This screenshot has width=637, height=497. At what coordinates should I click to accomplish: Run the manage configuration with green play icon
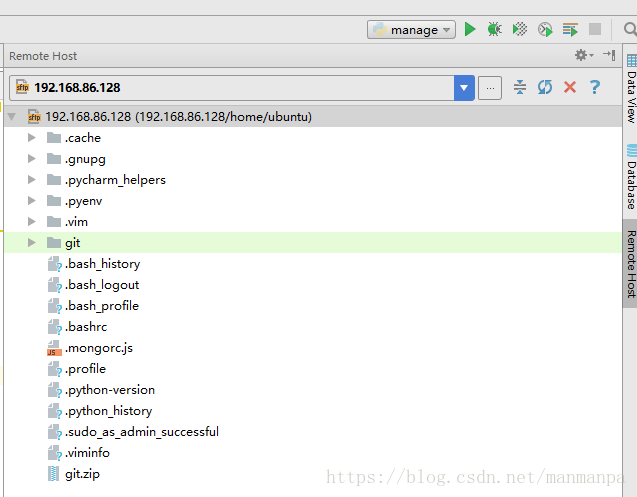pyautogui.click(x=470, y=29)
